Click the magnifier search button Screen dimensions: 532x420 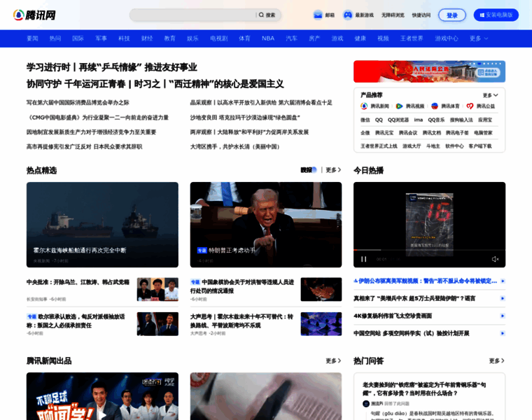pyautogui.click(x=267, y=15)
